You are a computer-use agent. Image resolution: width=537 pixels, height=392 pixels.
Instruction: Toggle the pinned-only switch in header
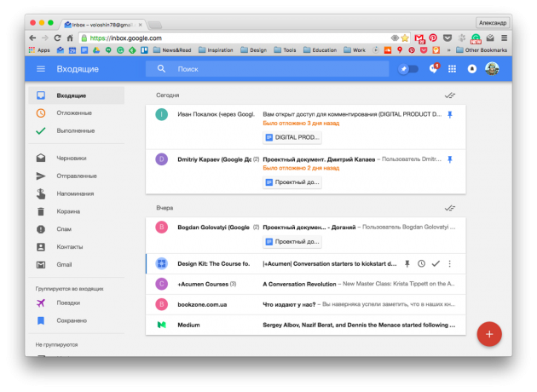tap(408, 69)
